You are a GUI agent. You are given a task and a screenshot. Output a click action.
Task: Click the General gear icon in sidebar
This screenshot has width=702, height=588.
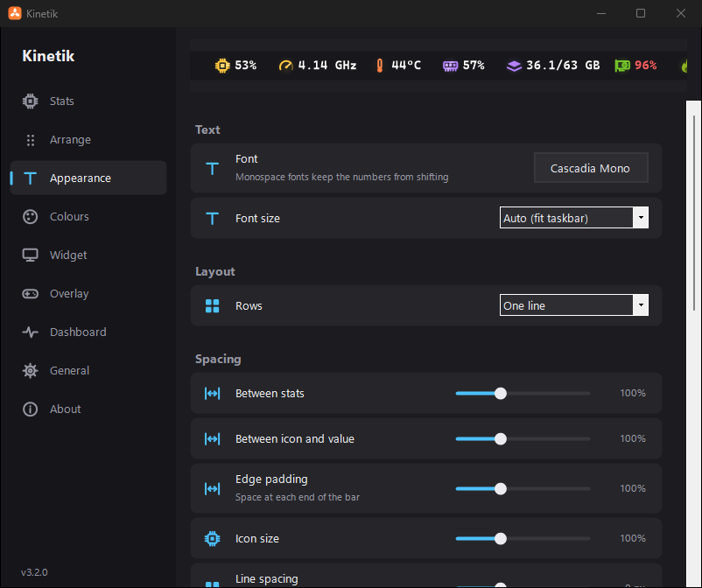click(x=30, y=370)
